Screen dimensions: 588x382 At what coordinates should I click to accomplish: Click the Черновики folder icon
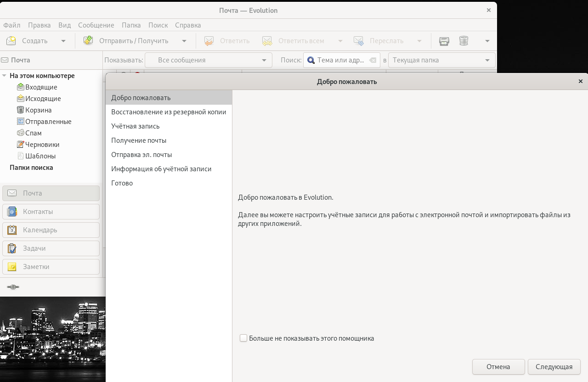click(20, 144)
